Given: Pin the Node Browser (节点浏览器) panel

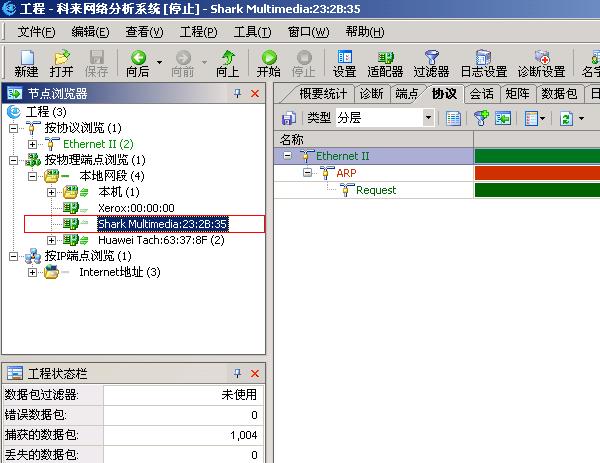Looking at the screenshot, I should click(238, 93).
